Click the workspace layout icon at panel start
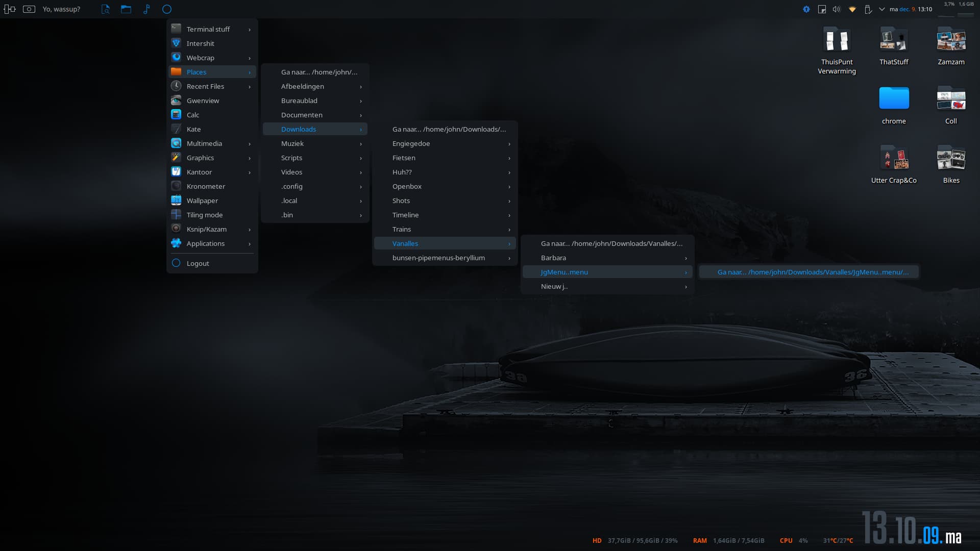 (10, 9)
